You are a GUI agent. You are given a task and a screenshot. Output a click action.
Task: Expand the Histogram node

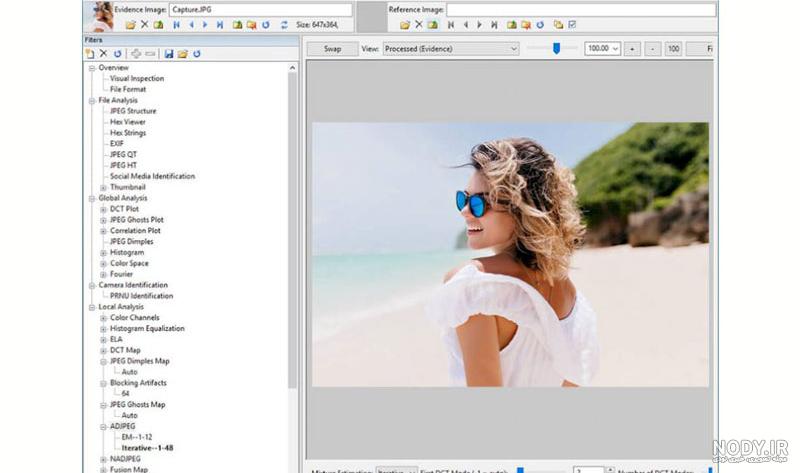(x=104, y=253)
